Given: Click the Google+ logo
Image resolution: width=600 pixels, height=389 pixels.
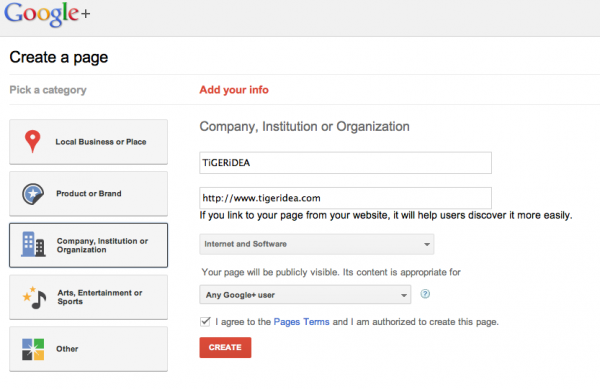Looking at the screenshot, I should [47, 14].
